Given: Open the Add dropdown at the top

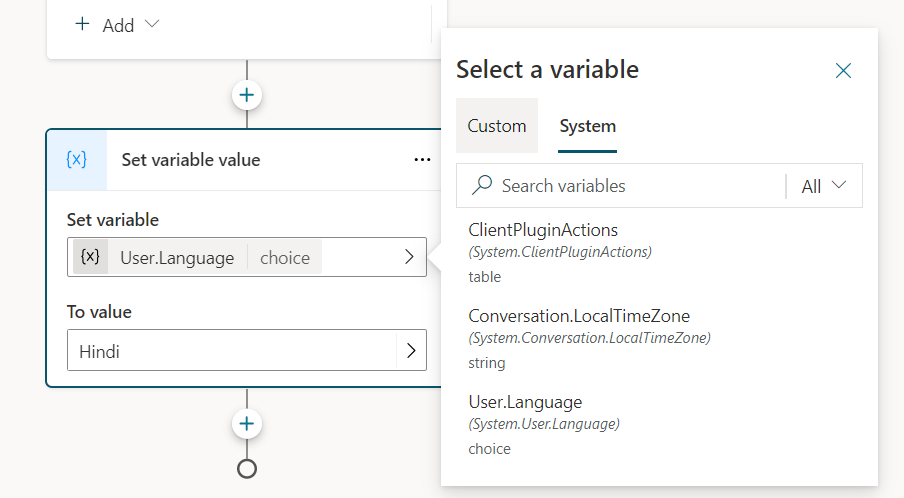Looking at the screenshot, I should pos(118,25).
